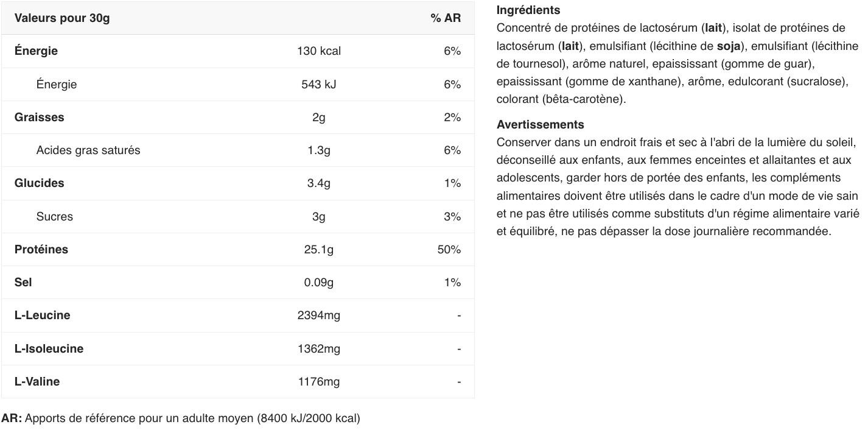Select the '0.09g' salt value
This screenshot has height=430, width=868.
pos(319,282)
